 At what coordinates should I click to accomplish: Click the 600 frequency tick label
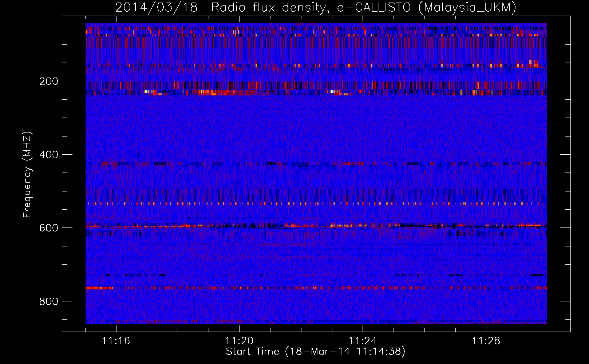pyautogui.click(x=49, y=228)
